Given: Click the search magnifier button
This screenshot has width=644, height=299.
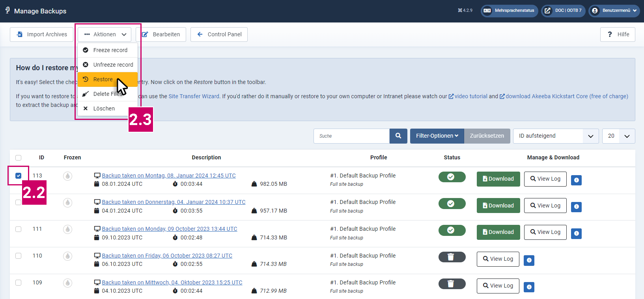Looking at the screenshot, I should point(398,136).
